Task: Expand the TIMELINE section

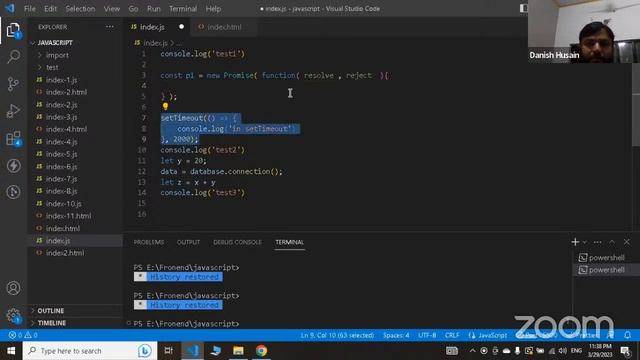Action: coord(51,323)
